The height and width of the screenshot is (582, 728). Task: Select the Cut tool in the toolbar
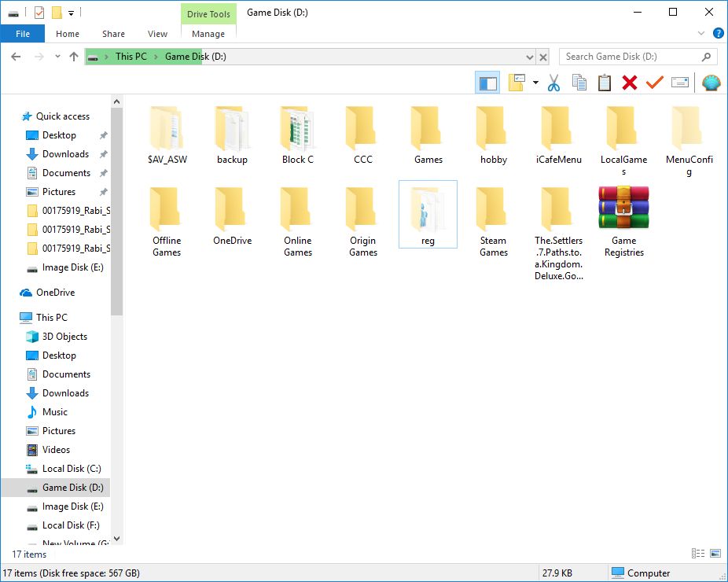[553, 82]
